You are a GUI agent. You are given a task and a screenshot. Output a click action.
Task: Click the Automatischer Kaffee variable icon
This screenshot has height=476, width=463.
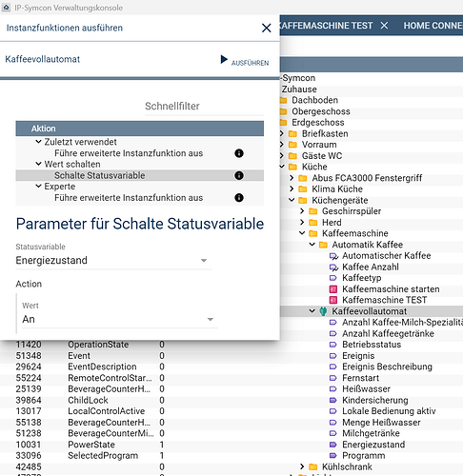point(333,256)
